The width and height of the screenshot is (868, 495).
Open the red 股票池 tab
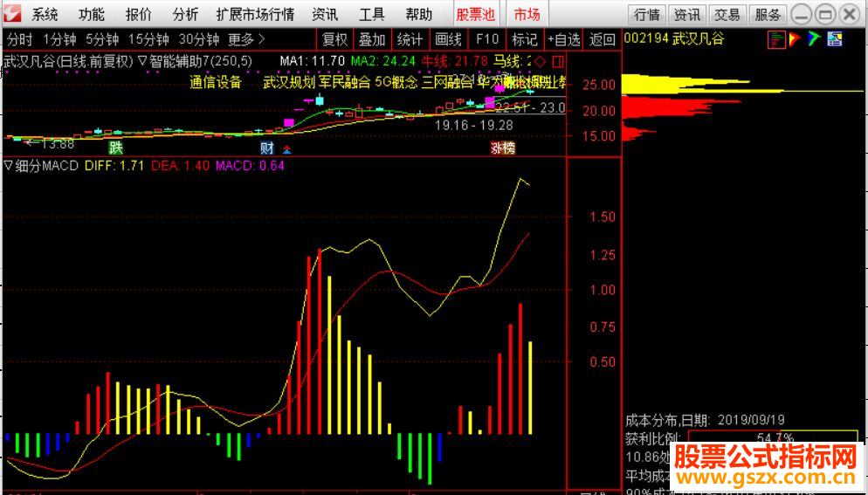[476, 14]
